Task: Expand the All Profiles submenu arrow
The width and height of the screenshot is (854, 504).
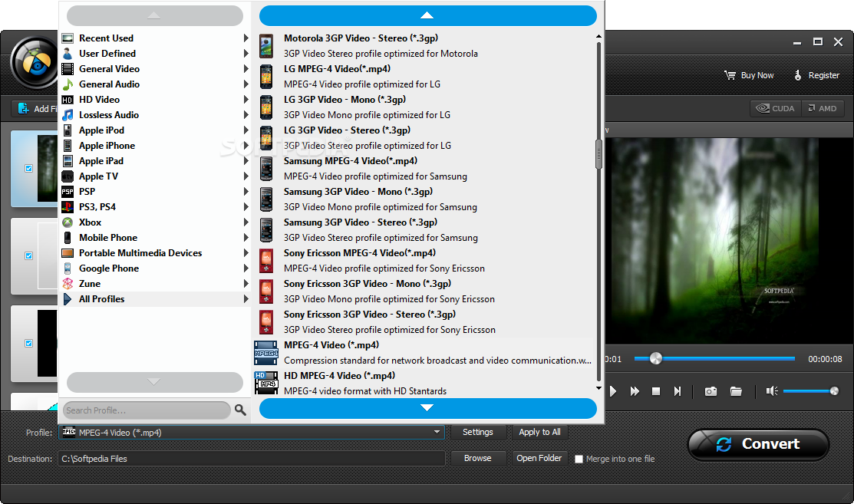Action: pos(246,299)
